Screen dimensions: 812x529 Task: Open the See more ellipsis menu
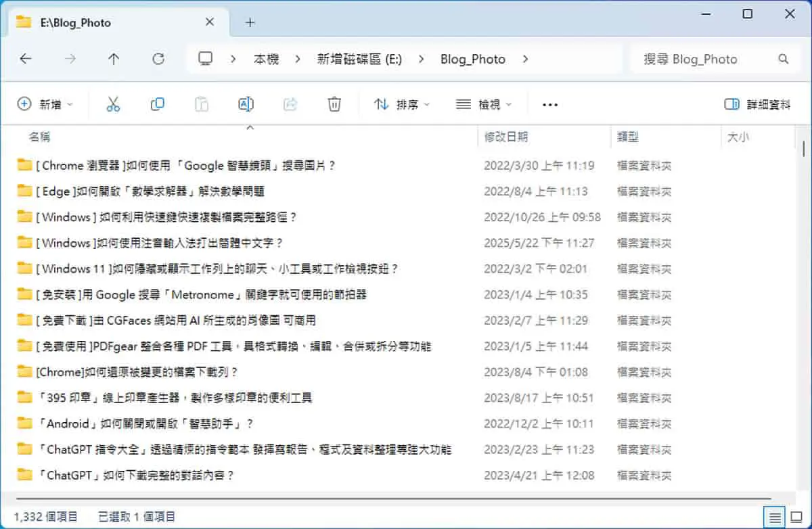coord(550,105)
